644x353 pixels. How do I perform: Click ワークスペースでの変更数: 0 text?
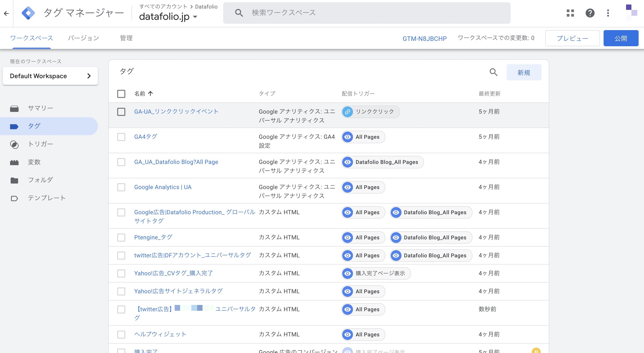coord(496,38)
